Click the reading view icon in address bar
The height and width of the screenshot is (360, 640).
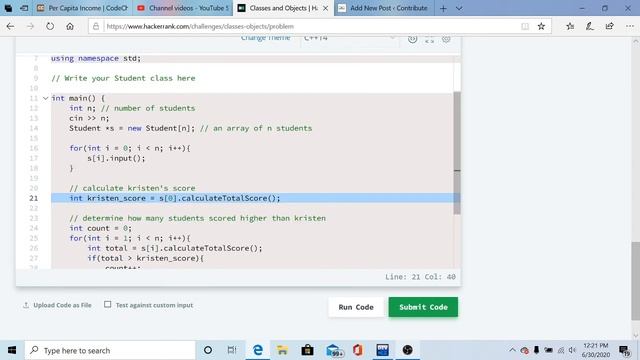click(x=525, y=26)
